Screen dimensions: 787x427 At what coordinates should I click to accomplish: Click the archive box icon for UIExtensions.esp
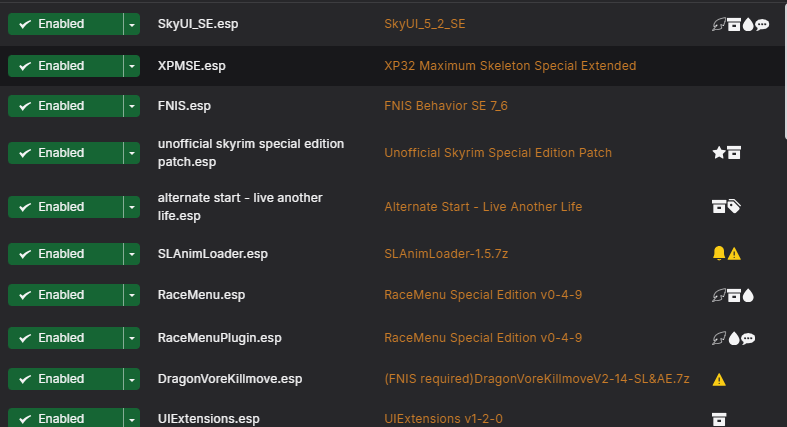pos(719,419)
